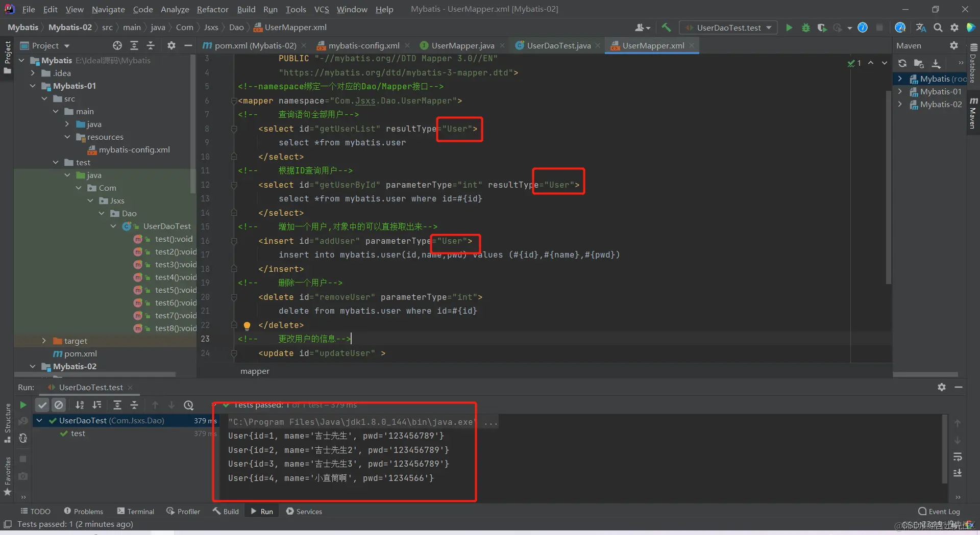Close the pom.xml (Mybatis-02) tab
This screenshot has height=535, width=980.
pyautogui.click(x=304, y=45)
